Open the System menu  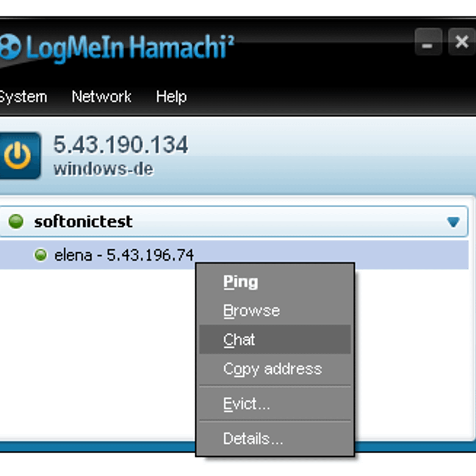(23, 97)
